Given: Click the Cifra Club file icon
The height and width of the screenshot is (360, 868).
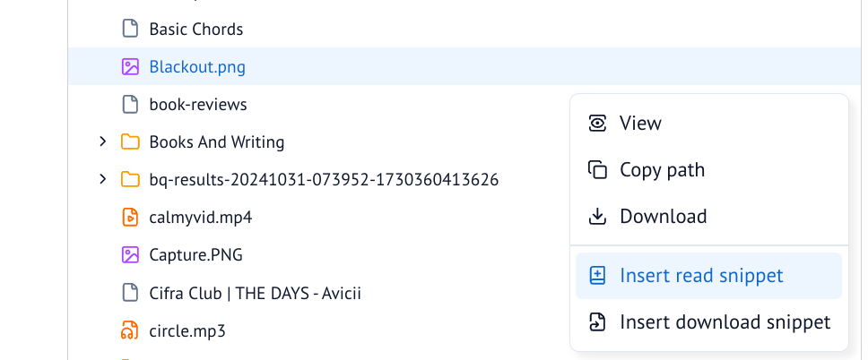Looking at the screenshot, I should (x=129, y=293).
